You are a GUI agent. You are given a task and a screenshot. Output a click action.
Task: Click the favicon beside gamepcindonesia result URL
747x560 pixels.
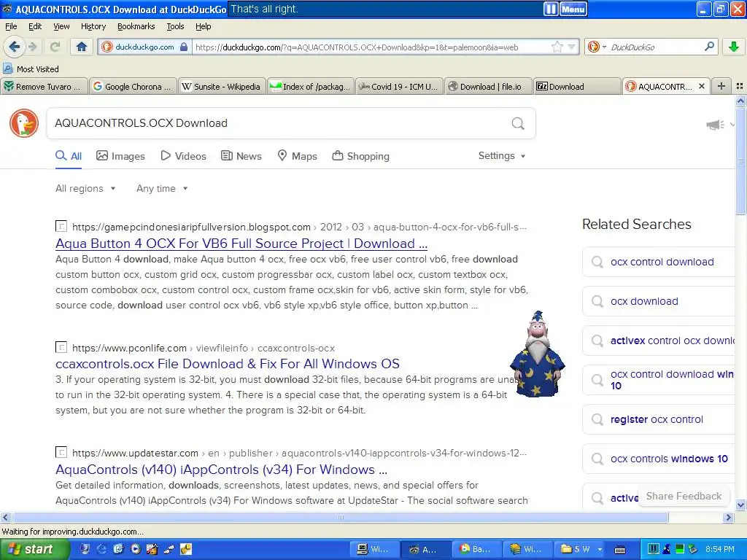point(61,226)
